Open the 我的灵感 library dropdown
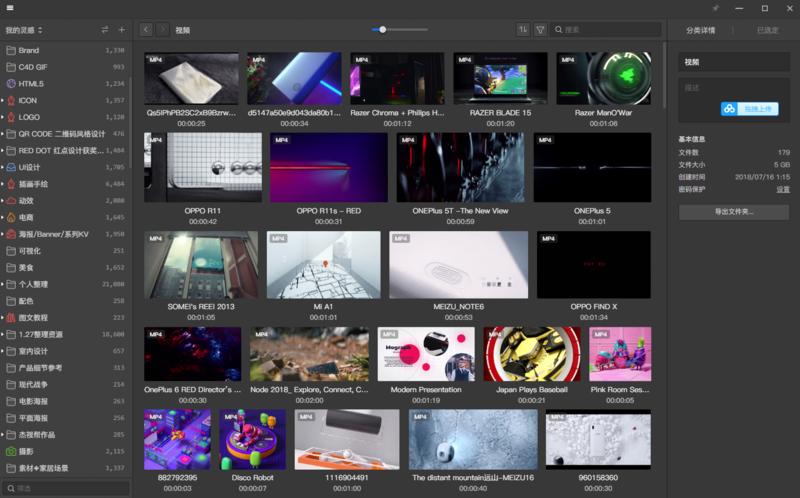 (24, 30)
